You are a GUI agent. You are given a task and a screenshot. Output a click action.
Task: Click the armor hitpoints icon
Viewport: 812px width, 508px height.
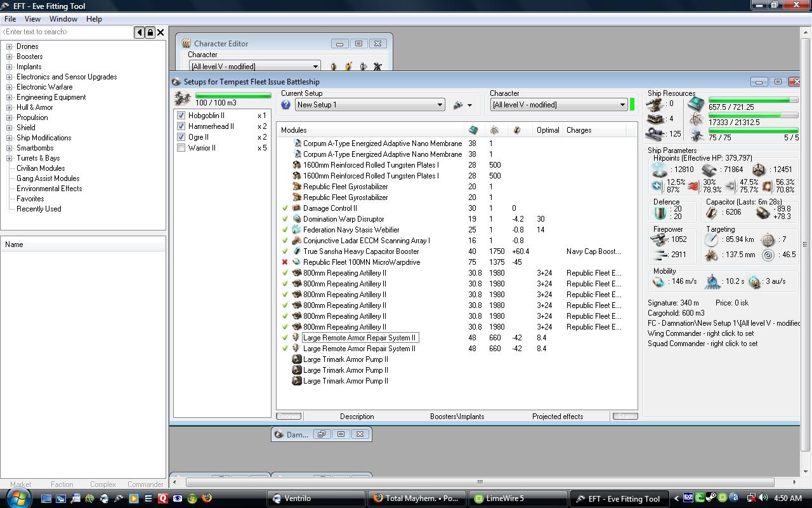[709, 170]
